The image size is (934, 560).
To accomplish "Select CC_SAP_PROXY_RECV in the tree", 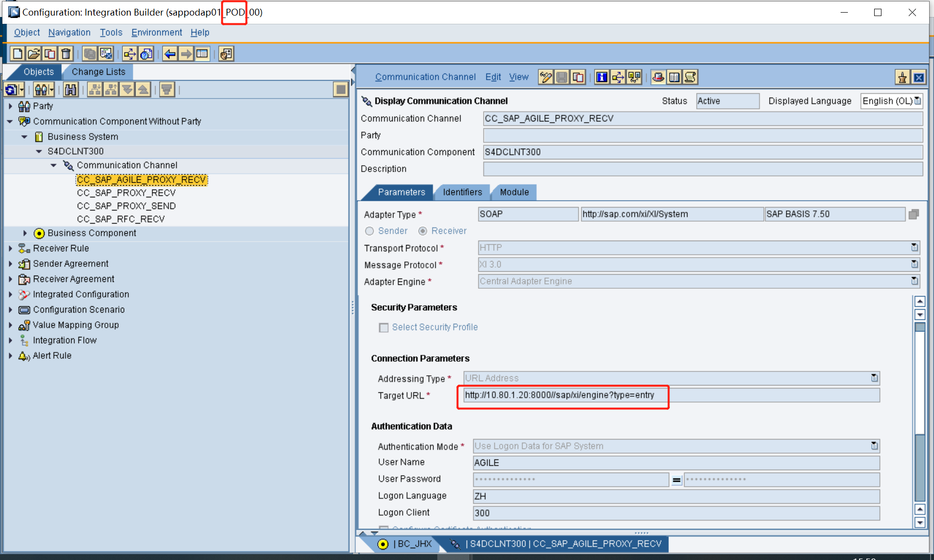I will 126,193.
